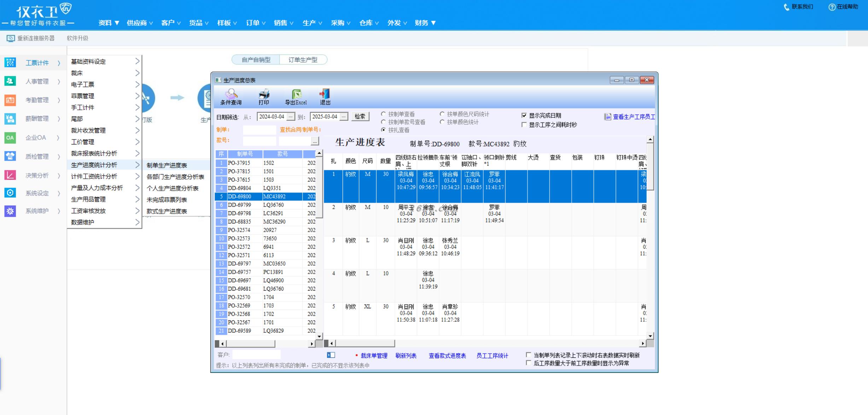Click the 在线帮助 question icon
Screen dimensions: 868x415
[832, 7]
